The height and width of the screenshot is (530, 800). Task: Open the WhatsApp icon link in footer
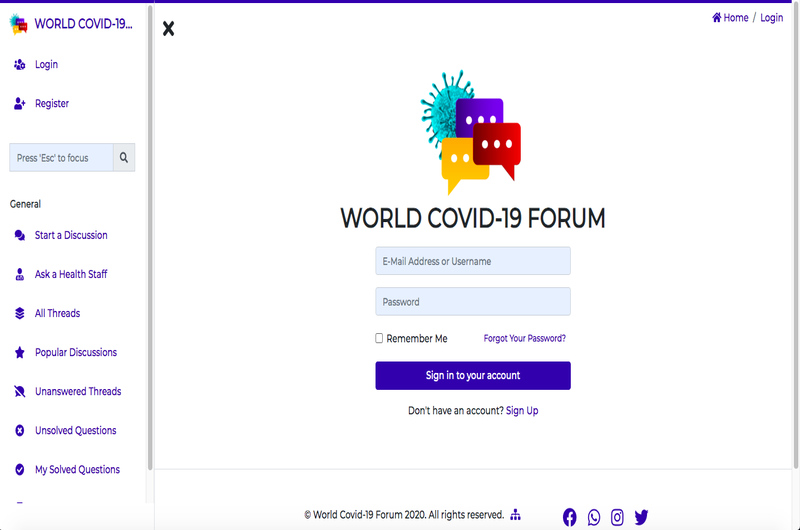click(594, 517)
